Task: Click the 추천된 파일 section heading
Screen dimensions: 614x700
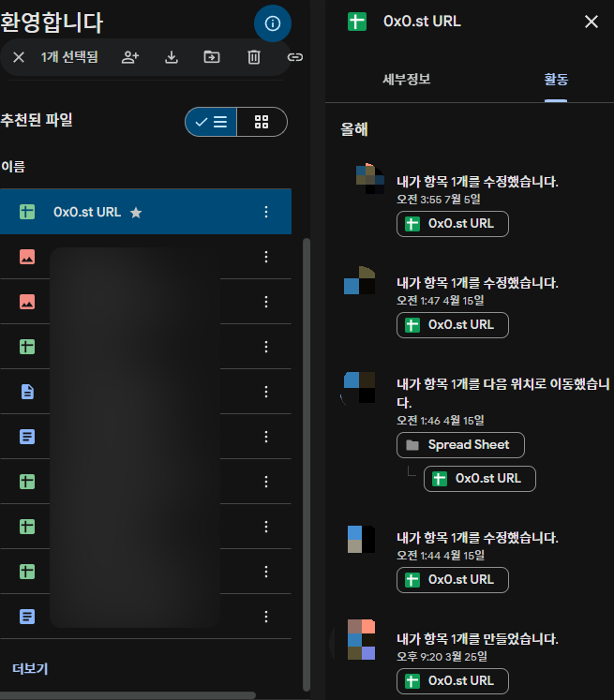Action: click(37, 120)
